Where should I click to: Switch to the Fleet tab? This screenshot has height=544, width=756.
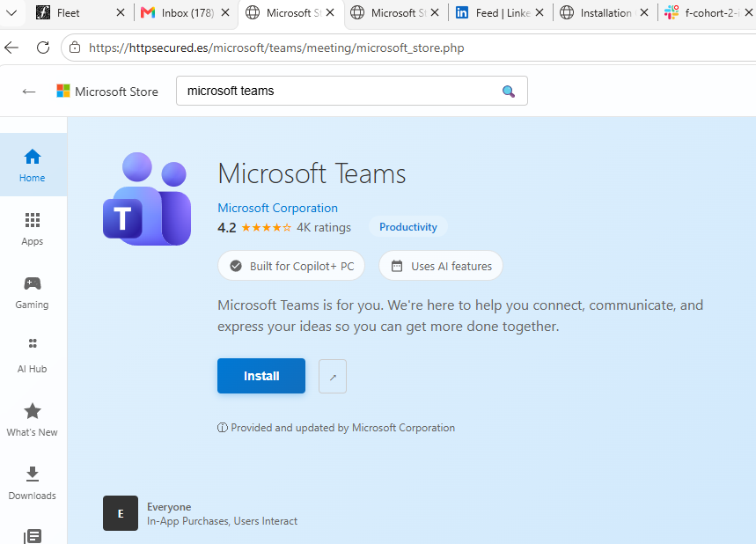pyautogui.click(x=68, y=13)
